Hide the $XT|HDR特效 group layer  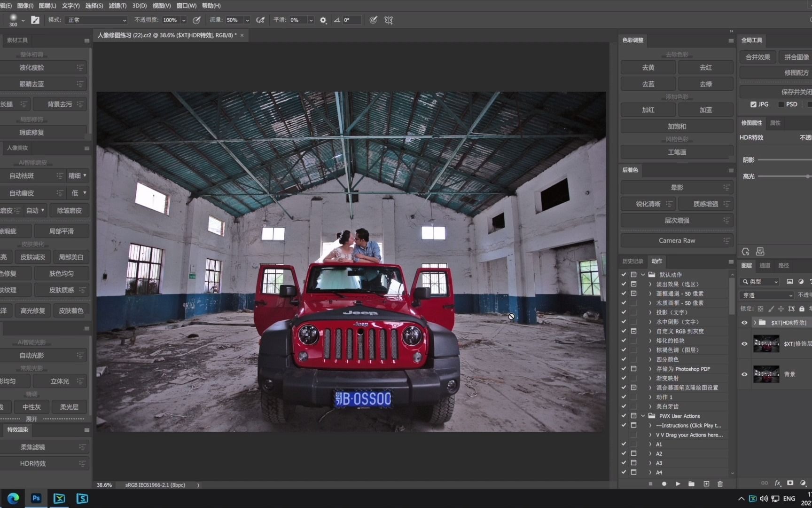pos(744,323)
